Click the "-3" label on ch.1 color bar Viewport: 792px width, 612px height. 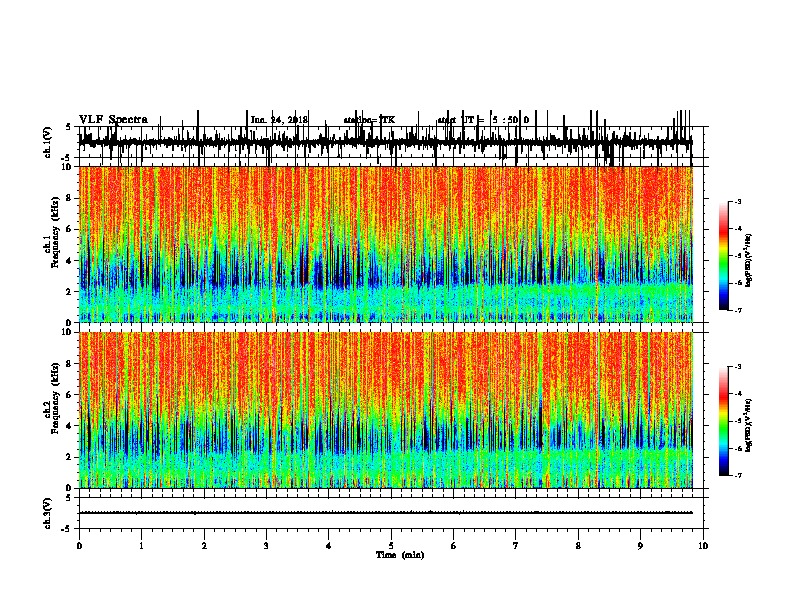coord(738,202)
